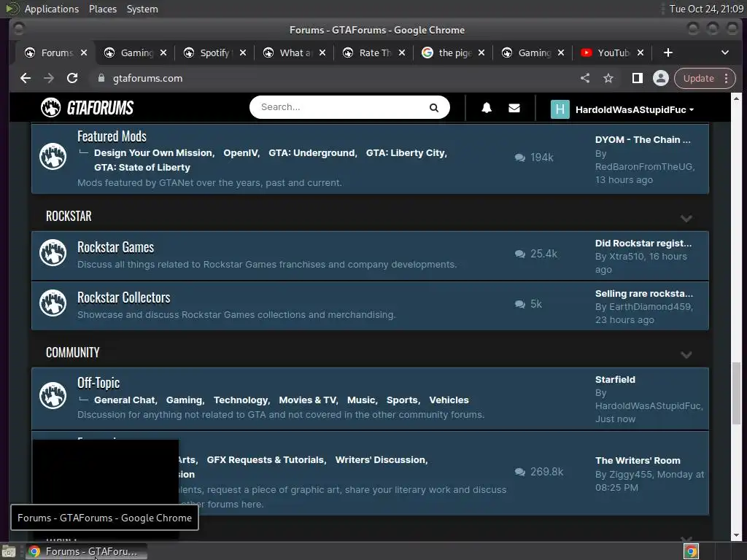Open the HardoldWasAStupidFuc account dropdown
The image size is (747, 560).
pos(635,109)
